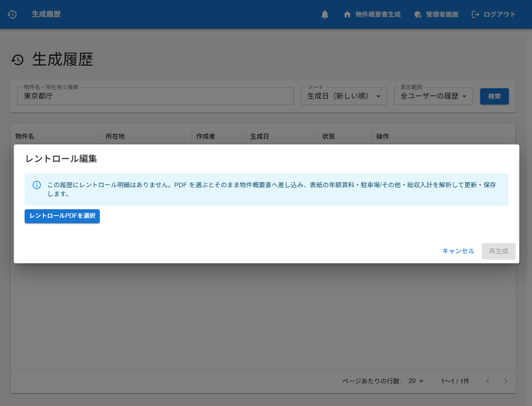Click the admin shield icon beside 管理者画面
532x406 pixels.
tap(417, 14)
